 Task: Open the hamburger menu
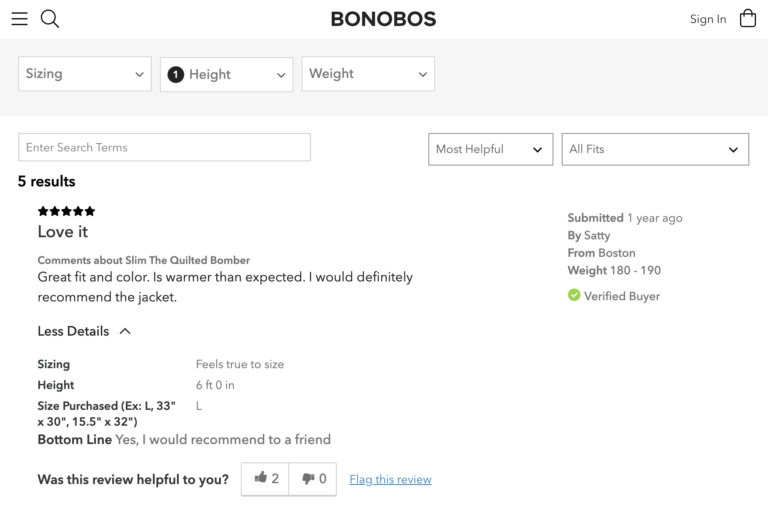pyautogui.click(x=20, y=19)
